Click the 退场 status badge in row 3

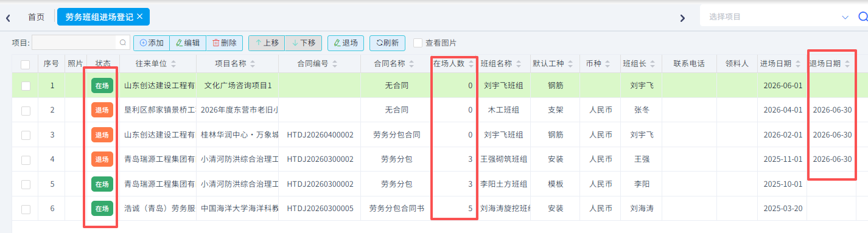pyautogui.click(x=102, y=134)
